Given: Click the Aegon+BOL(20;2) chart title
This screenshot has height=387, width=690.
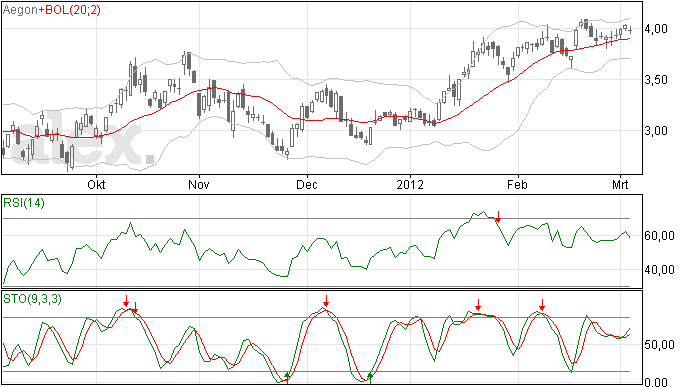Looking at the screenshot, I should [51, 10].
